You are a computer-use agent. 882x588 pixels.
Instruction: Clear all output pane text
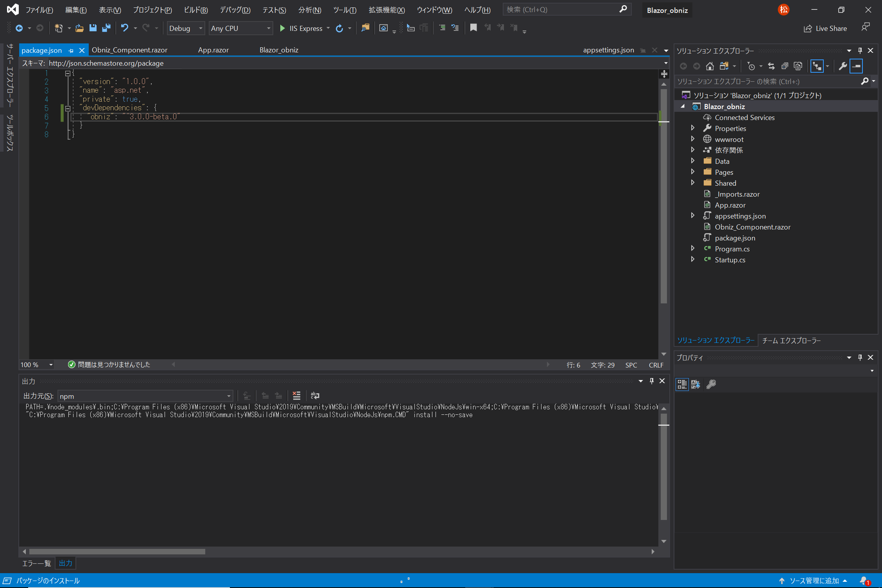296,396
